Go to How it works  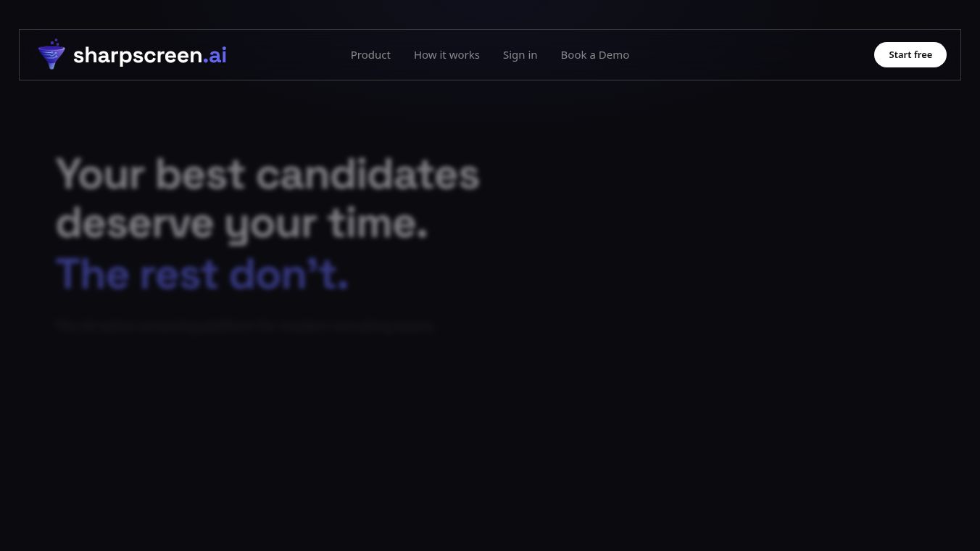[447, 55]
